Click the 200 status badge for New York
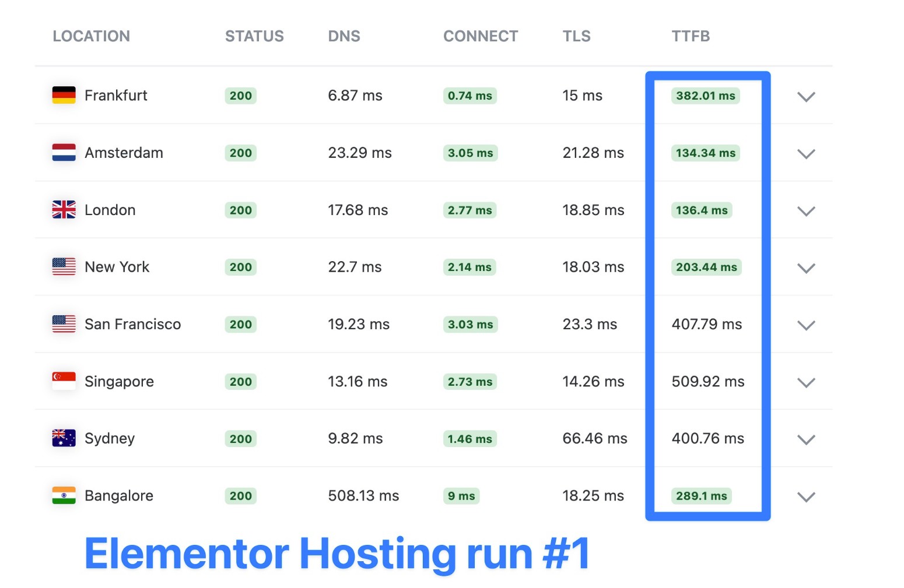The image size is (904, 588). click(x=241, y=267)
